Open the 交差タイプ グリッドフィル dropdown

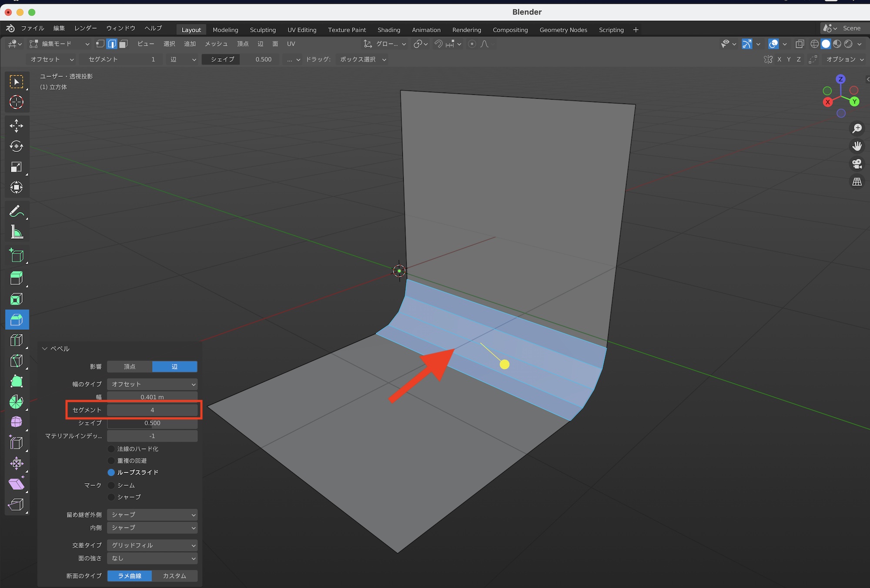(152, 545)
